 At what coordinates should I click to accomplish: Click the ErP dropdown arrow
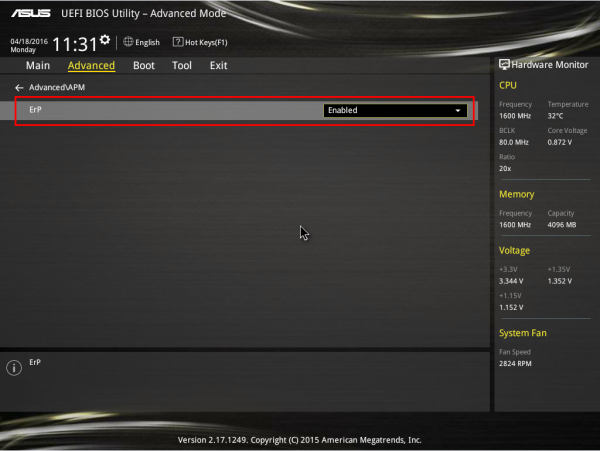tap(458, 111)
